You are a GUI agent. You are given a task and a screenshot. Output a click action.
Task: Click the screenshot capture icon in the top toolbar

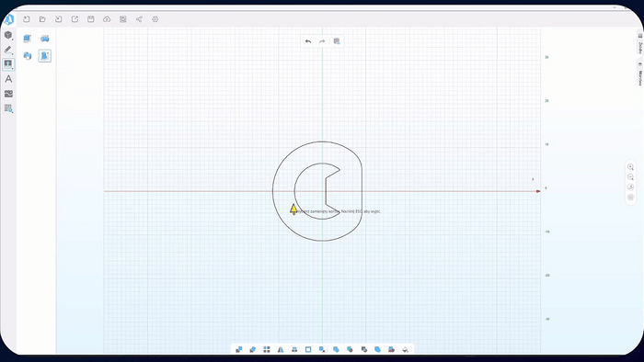pos(122,19)
